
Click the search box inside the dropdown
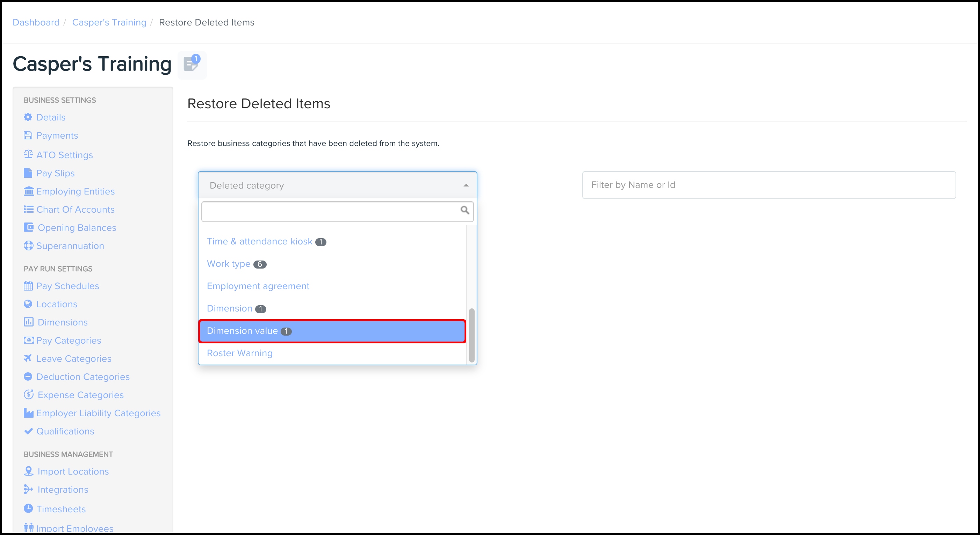coord(330,211)
